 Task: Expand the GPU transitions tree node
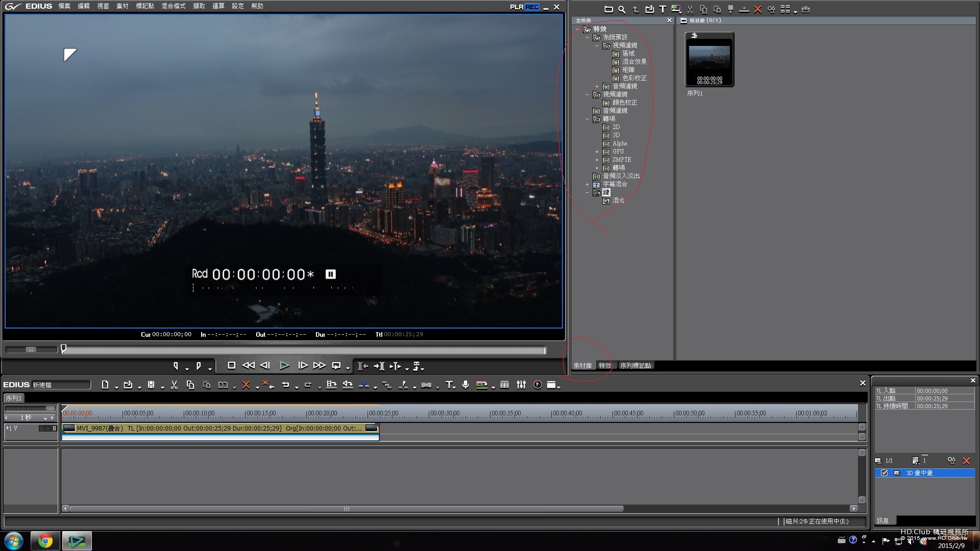[597, 152]
